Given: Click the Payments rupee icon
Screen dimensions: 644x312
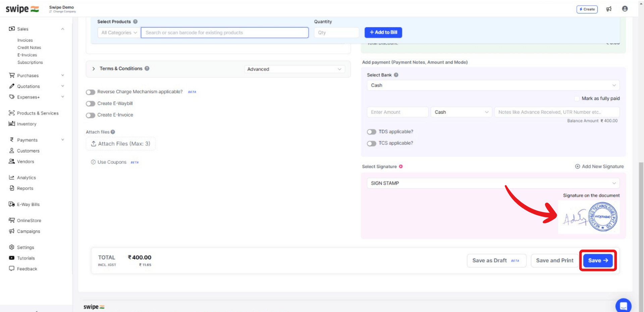Looking at the screenshot, I should pos(12,140).
